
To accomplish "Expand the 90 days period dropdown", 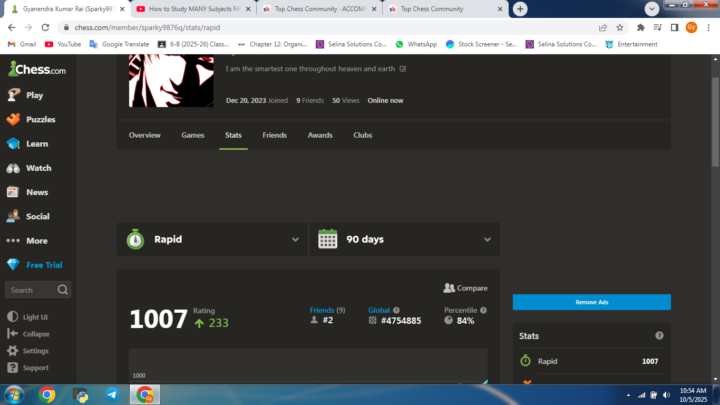I will (x=405, y=239).
